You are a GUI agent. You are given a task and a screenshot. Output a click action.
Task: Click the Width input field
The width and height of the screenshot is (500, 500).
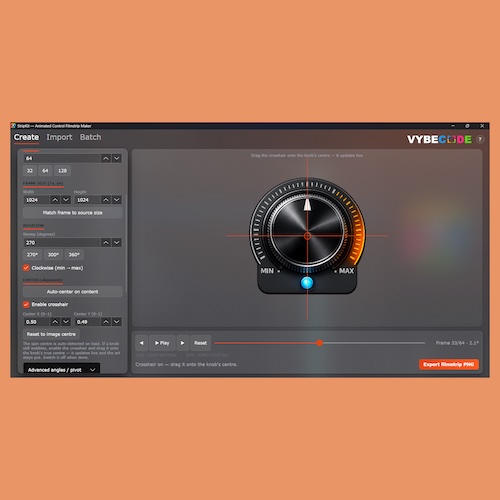point(36,200)
